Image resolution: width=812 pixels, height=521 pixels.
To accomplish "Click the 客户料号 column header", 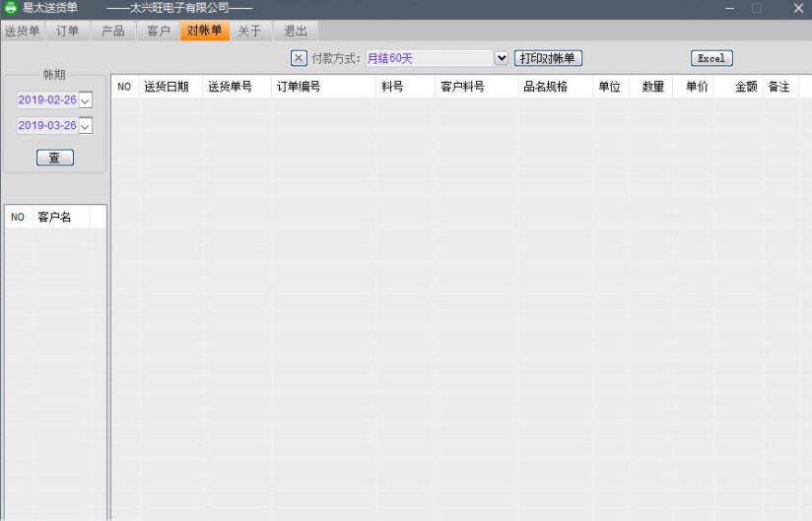I will coord(476,87).
